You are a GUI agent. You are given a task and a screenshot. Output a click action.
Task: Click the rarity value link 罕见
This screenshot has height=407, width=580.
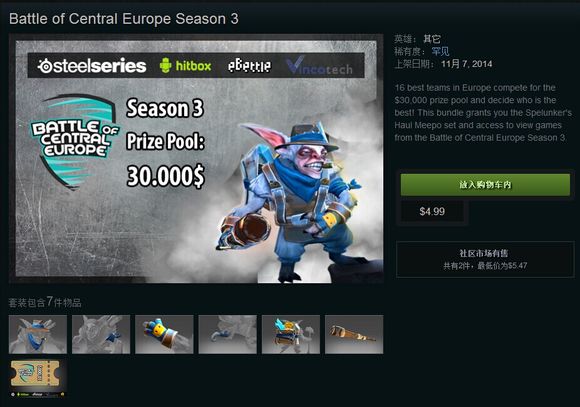(440, 51)
